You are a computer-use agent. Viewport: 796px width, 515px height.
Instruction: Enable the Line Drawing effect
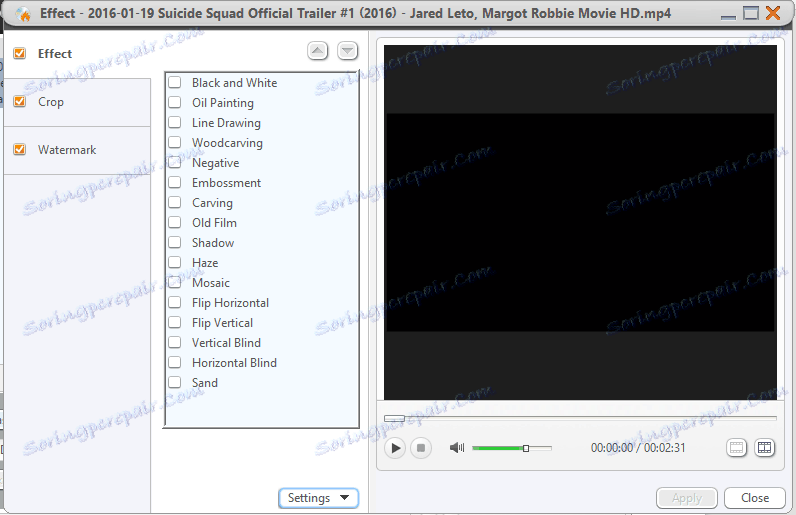coord(175,122)
